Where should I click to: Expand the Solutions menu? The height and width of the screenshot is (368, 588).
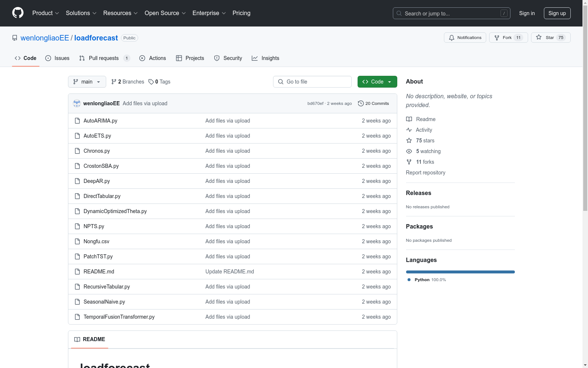81,13
